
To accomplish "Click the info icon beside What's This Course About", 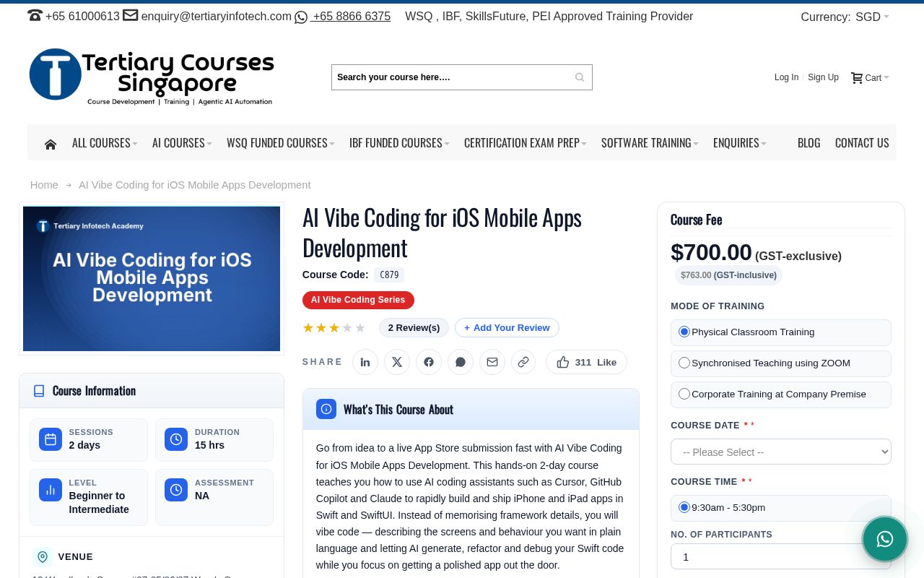I will 326,409.
